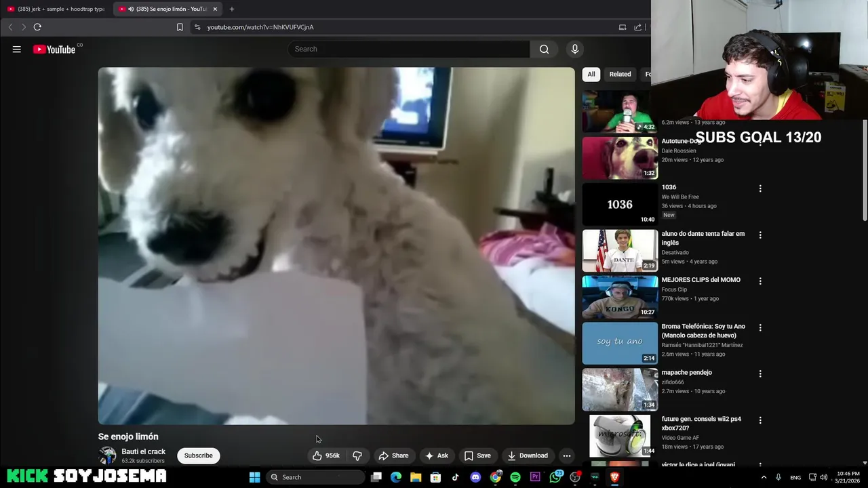Open TikTok from the taskbar
Screen dimensions: 868x488
[x=455, y=477]
